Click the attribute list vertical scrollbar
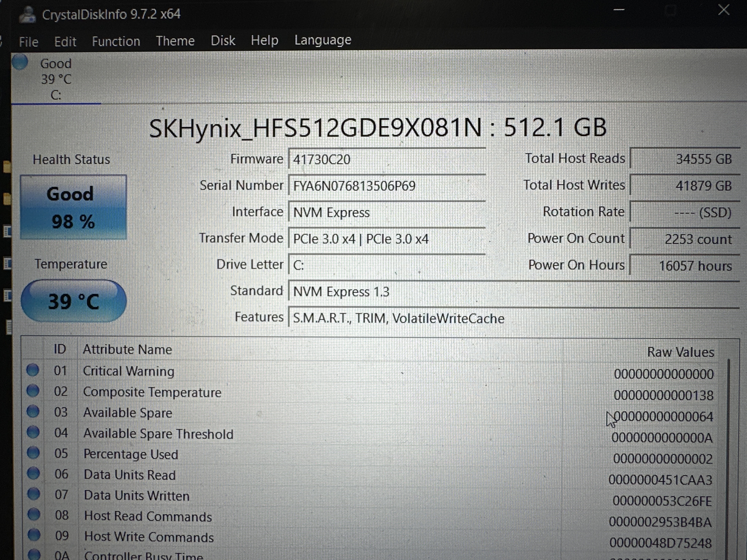The image size is (747, 560). coord(728,459)
